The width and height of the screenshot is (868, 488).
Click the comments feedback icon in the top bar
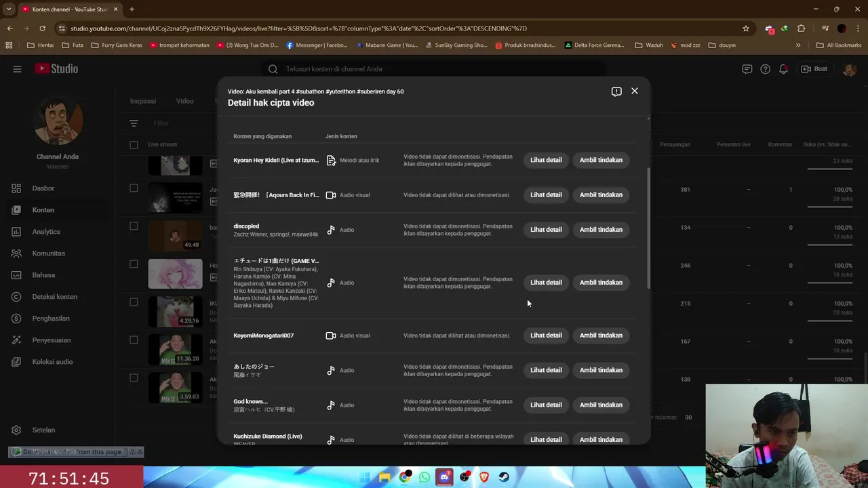point(747,69)
